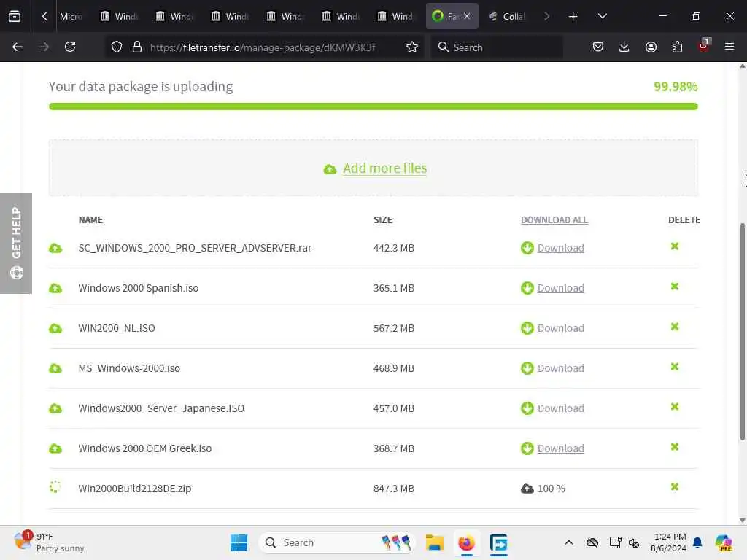
Task: Close the active filetransfer tab
Action: tap(467, 16)
